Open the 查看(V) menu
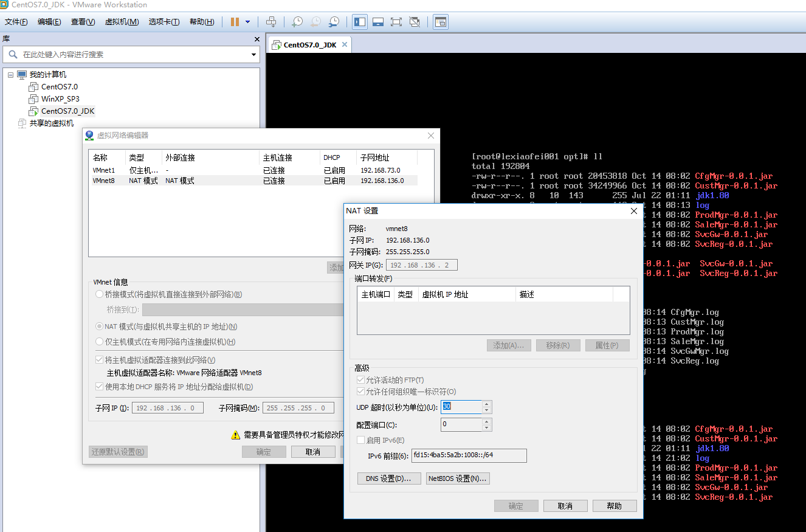806x532 pixels. 83,22
